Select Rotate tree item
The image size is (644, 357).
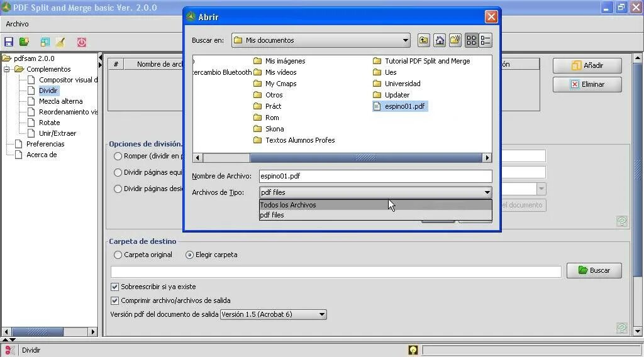coord(49,123)
